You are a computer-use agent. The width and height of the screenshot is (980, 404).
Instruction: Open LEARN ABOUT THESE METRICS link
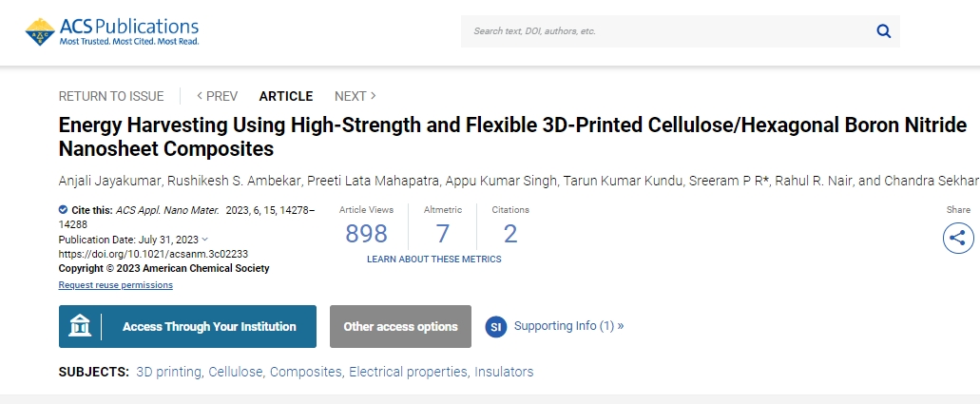pyautogui.click(x=433, y=259)
